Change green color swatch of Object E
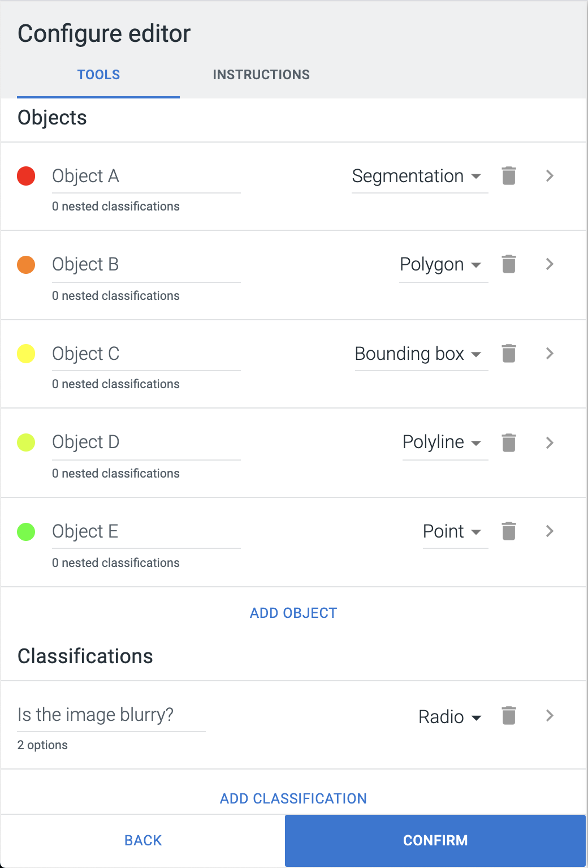The image size is (588, 868). click(26, 531)
